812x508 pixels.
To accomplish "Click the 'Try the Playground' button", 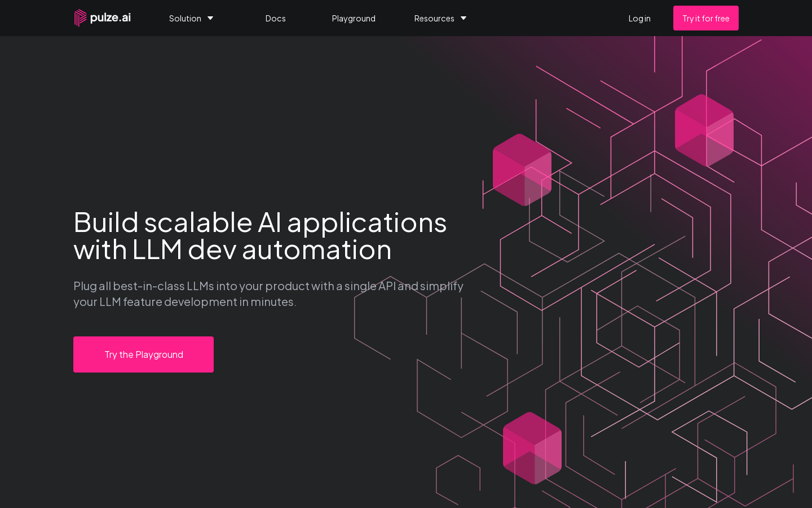I will point(143,354).
